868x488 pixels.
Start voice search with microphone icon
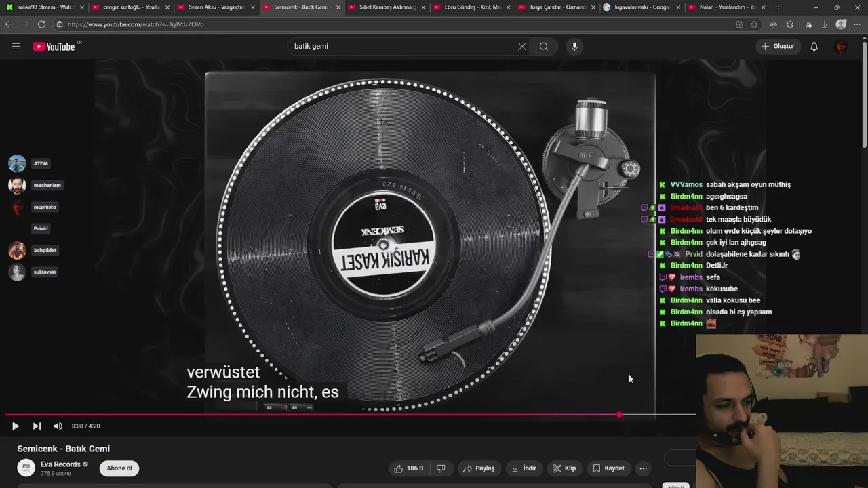pyautogui.click(x=574, y=47)
